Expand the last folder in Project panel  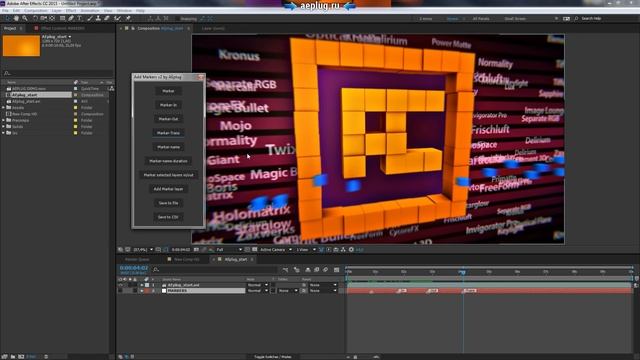point(4,133)
